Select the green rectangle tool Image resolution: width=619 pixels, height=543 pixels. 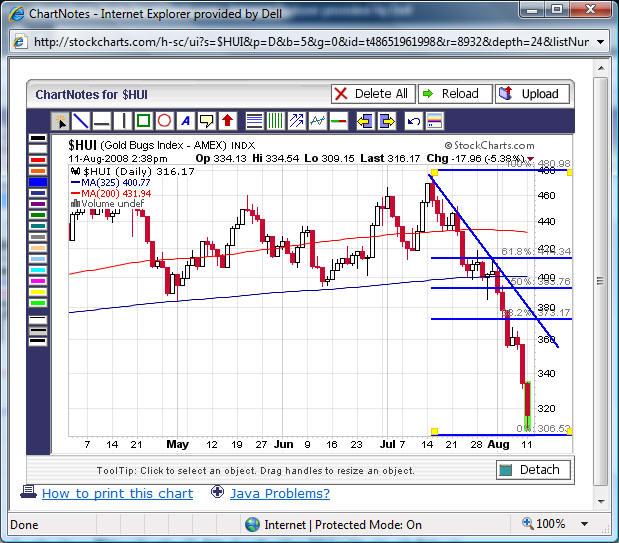[144, 121]
